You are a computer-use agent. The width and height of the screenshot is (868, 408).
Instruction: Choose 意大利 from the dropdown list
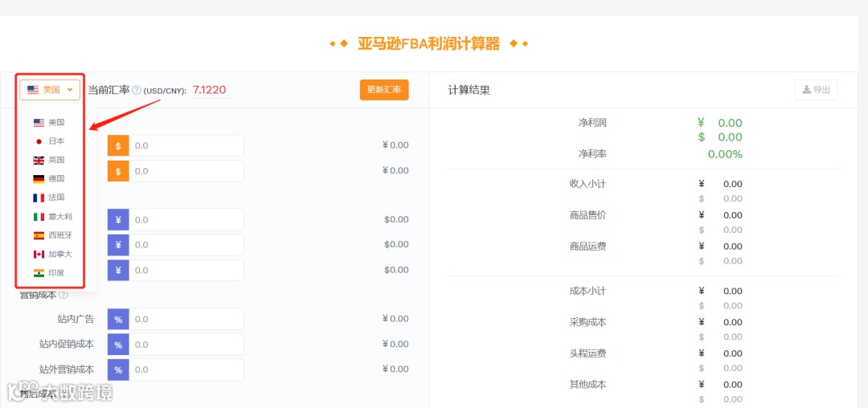click(59, 216)
